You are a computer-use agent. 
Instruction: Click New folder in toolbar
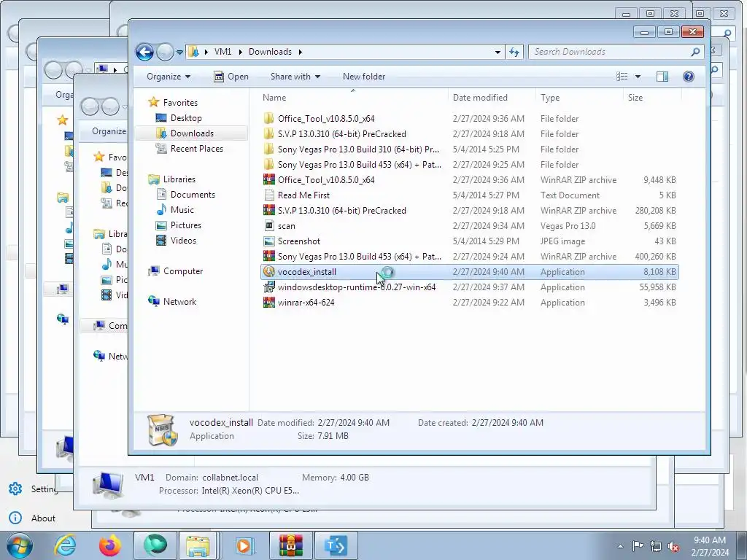[x=364, y=77]
